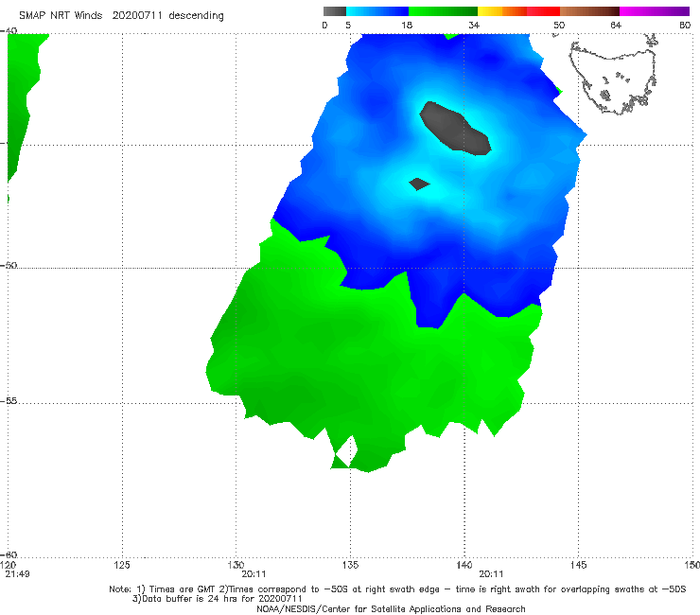The image size is (700, 615).
Task: Click the 'SMAP NRT Winds 20200711 descending' title
Action: (121, 16)
